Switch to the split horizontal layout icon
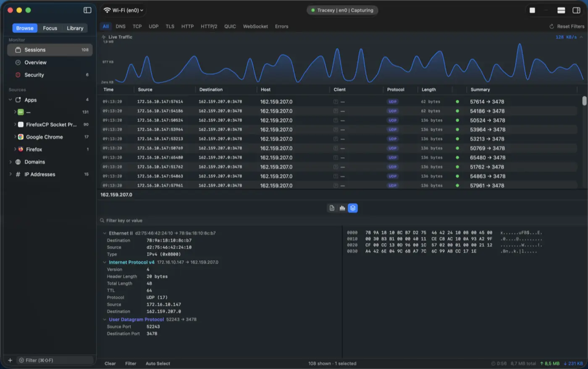The width and height of the screenshot is (588, 369). pyautogui.click(x=561, y=10)
